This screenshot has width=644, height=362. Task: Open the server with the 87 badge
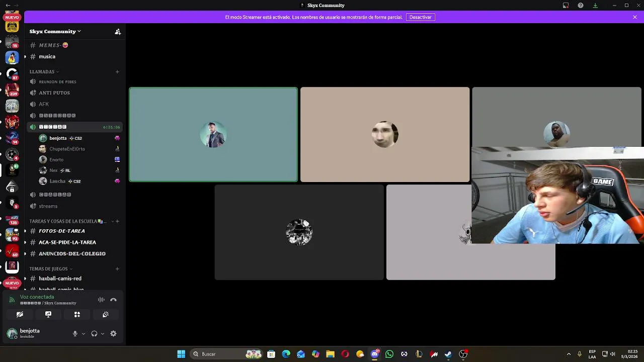point(12,73)
